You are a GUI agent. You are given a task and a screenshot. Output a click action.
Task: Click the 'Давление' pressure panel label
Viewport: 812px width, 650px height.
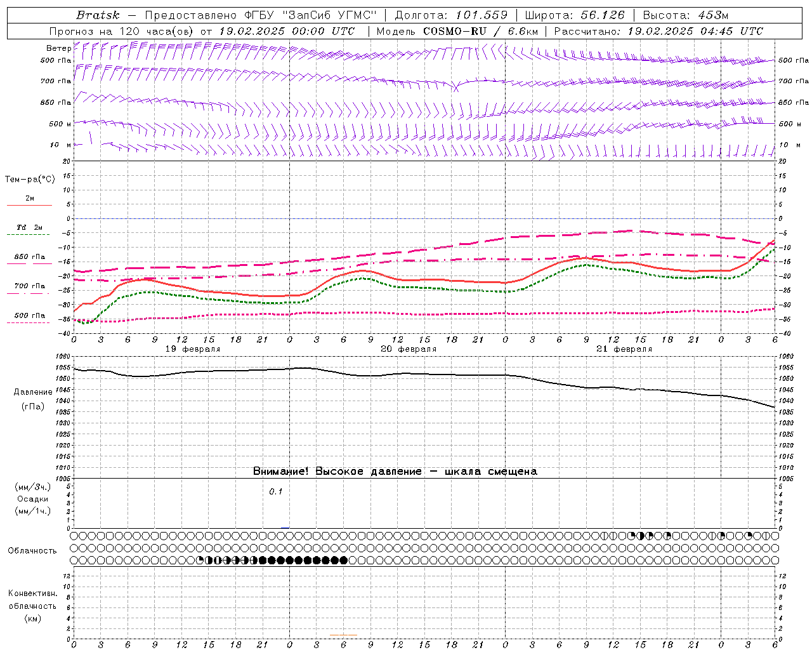coord(33,392)
